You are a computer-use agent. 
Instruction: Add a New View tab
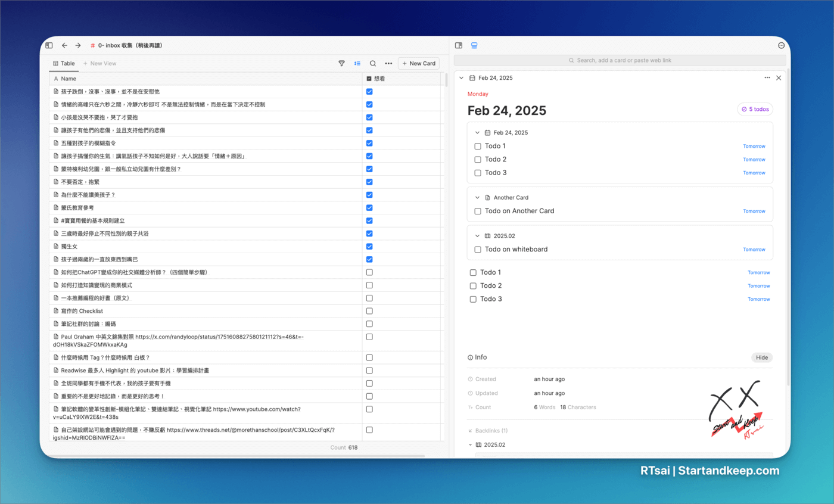[x=99, y=63]
